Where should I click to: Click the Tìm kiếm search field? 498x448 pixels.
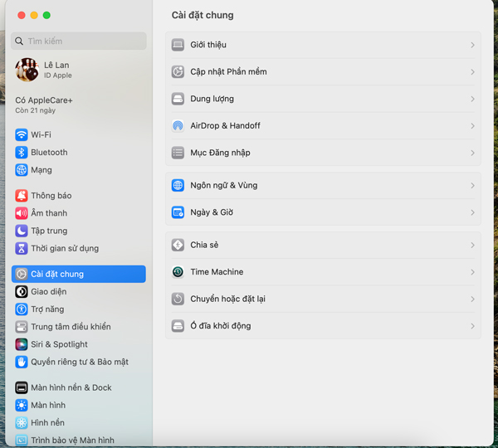coord(79,41)
